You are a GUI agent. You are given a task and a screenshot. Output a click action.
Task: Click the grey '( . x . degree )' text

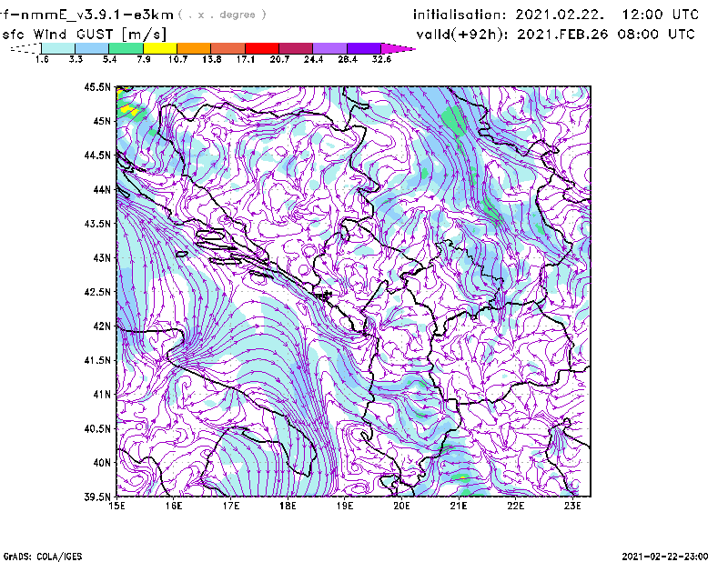click(222, 15)
